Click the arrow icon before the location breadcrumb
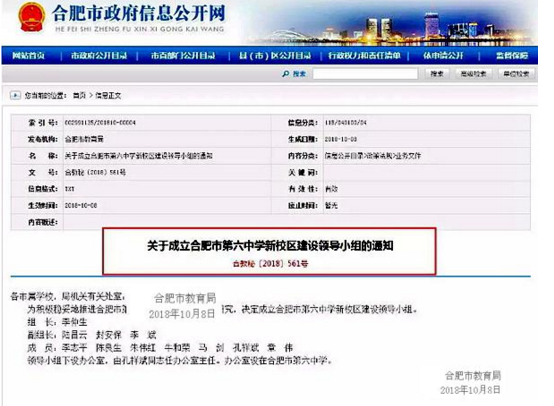Screen dimensions: 554x406 point(15,95)
